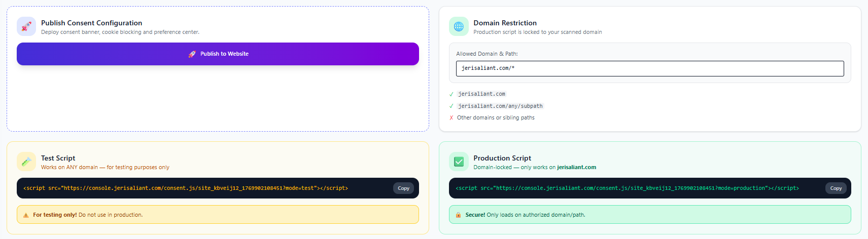The height and width of the screenshot is (239, 868).
Task: Focus the Allowed Domain & Path field
Action: tap(649, 68)
